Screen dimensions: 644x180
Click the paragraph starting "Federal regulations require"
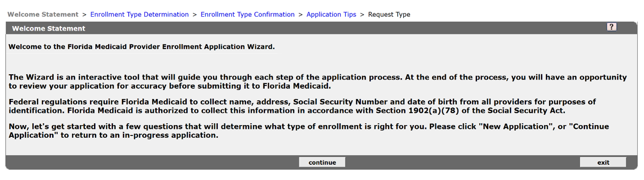(302, 106)
